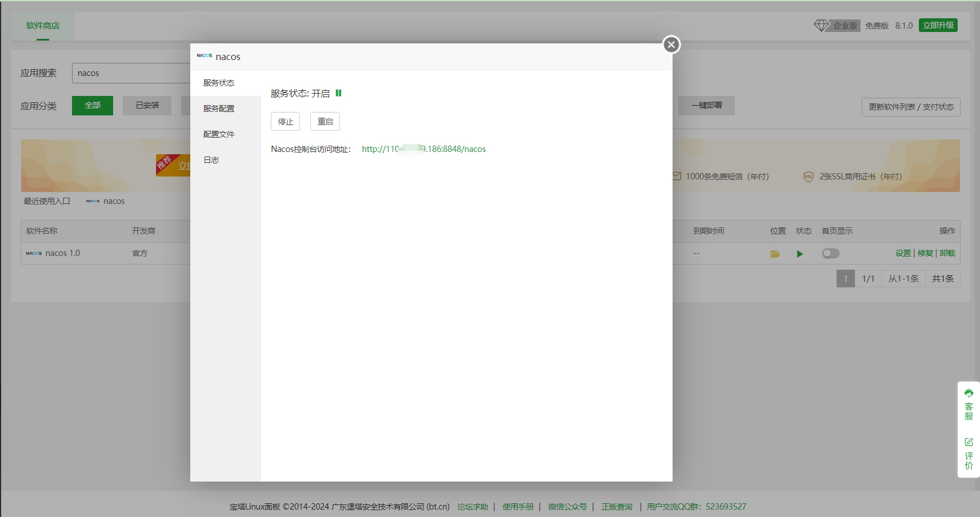This screenshot has width=980, height=517.
Task: Click the nacos icon in software table row
Action: (34, 253)
